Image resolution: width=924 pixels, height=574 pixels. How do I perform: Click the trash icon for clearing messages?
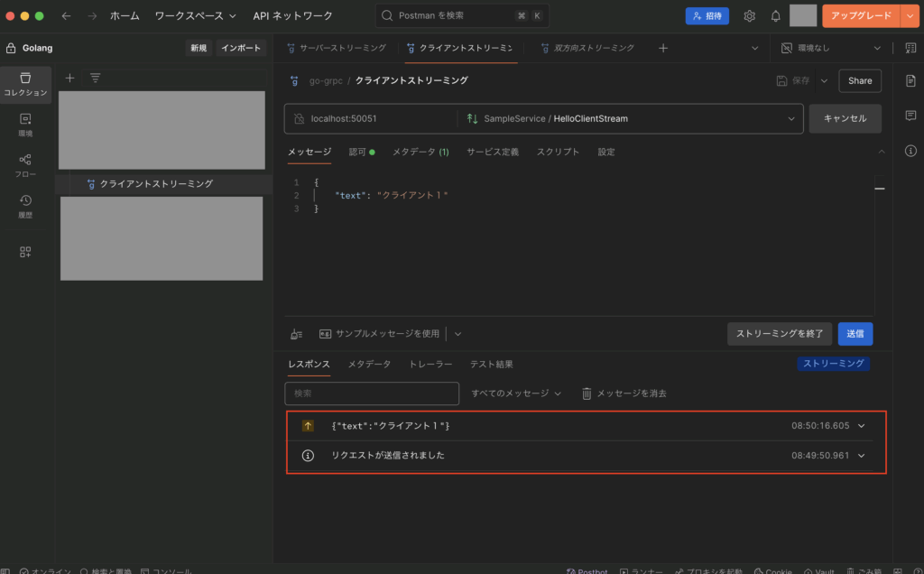click(x=587, y=393)
